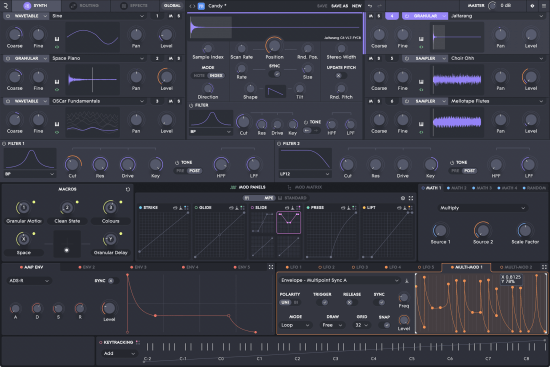Open the Space Piano preset dropdown
Screen dimensions: 550x367
click(x=99, y=59)
